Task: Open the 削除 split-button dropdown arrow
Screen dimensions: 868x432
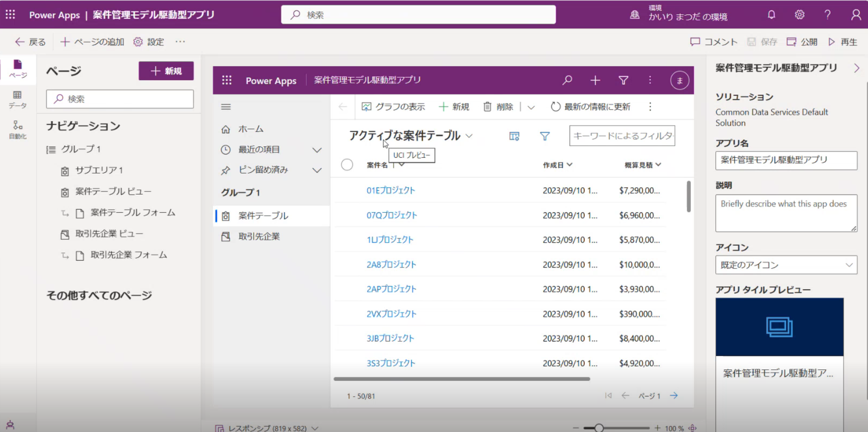Action: 531,107
